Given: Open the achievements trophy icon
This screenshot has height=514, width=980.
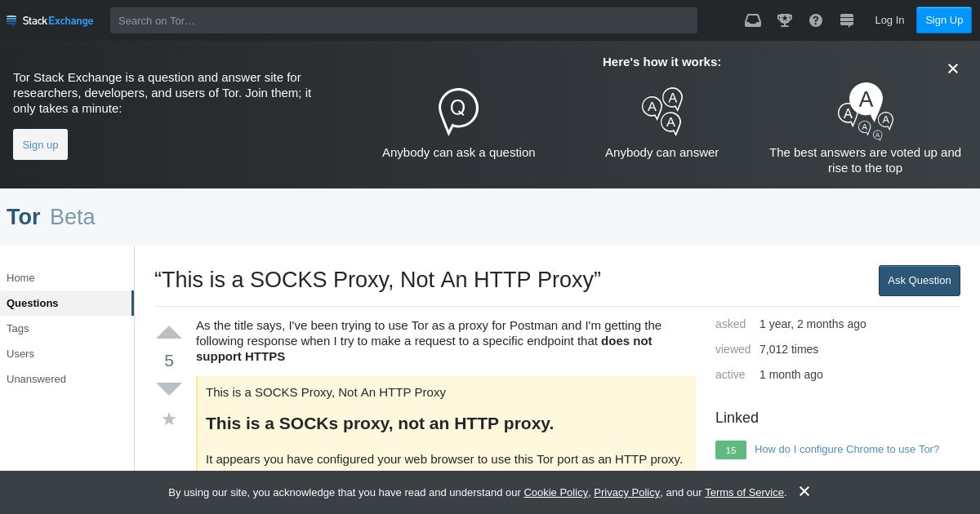Looking at the screenshot, I should 785,20.
